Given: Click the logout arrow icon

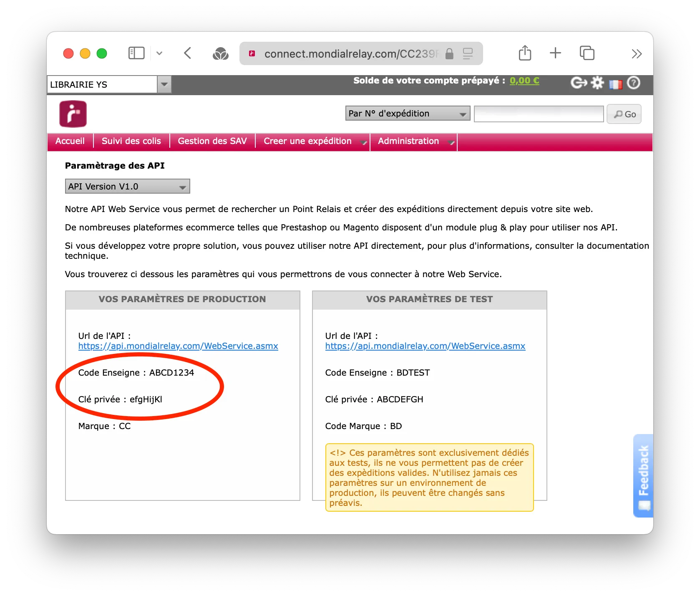Looking at the screenshot, I should click(x=579, y=83).
